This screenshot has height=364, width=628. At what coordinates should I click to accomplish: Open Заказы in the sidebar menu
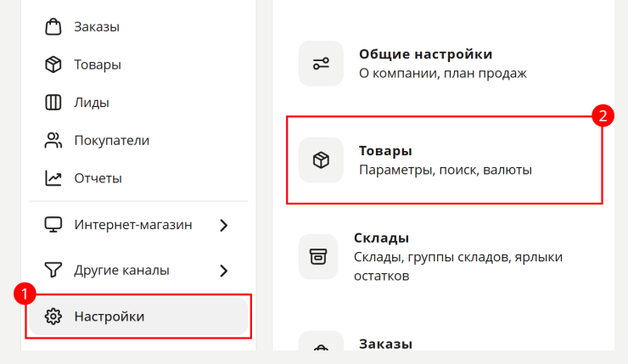coord(97,27)
